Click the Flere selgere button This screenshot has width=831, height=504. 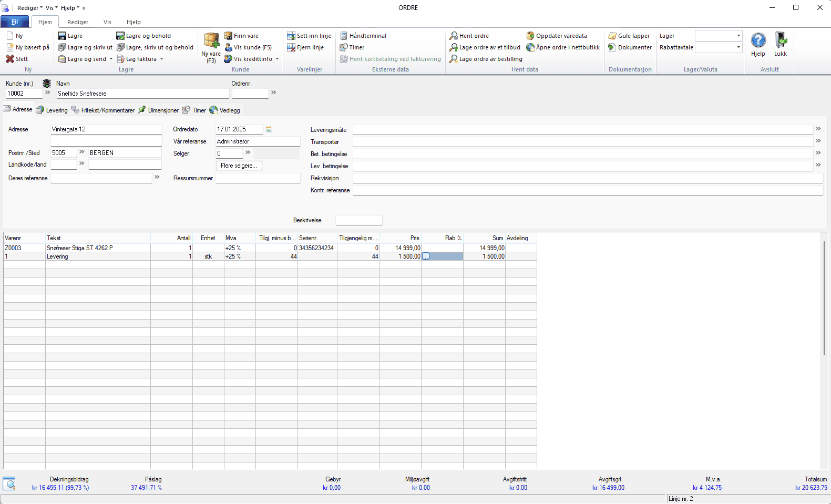[239, 166]
